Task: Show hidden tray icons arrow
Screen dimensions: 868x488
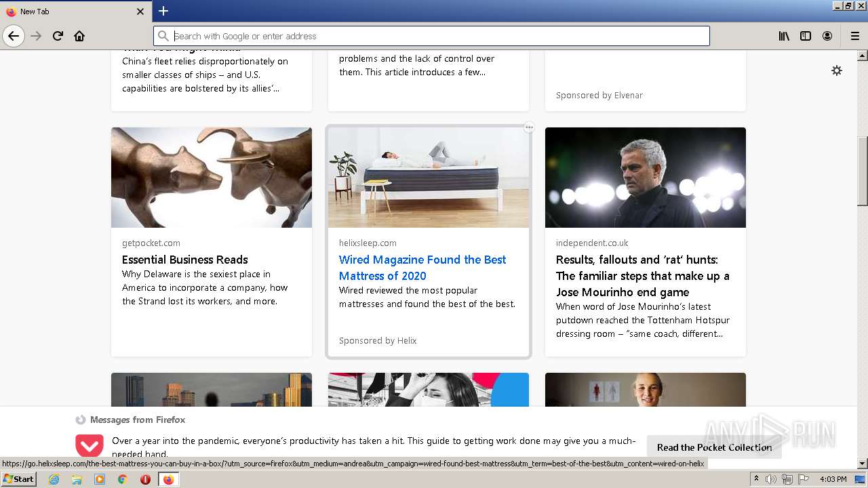Action: point(756,479)
